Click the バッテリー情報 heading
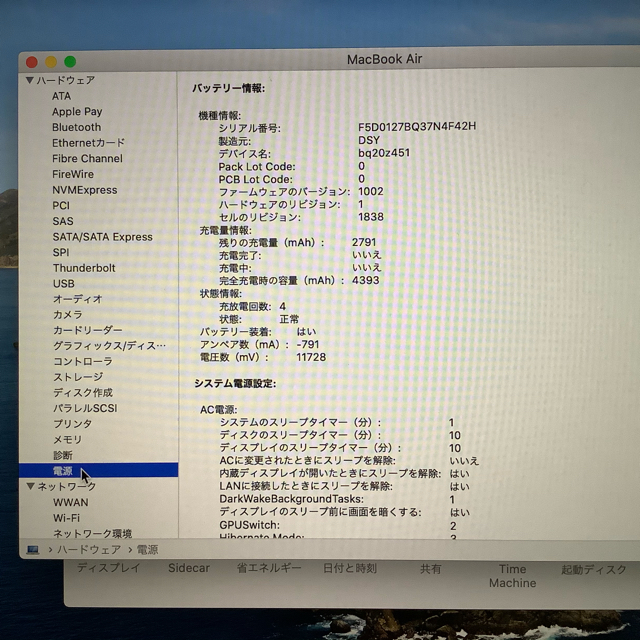This screenshot has height=640, width=640. click(229, 88)
